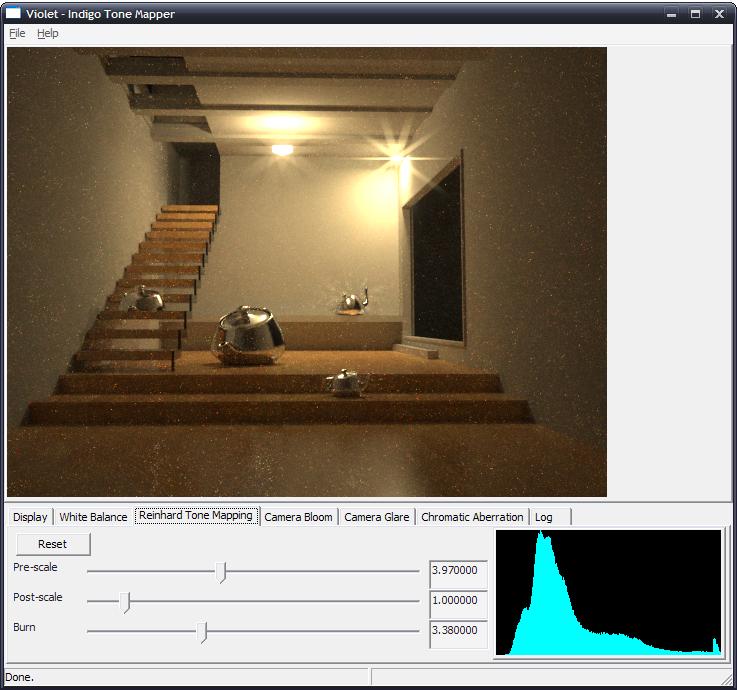
Task: Open the Log tab
Action: pyautogui.click(x=550, y=517)
